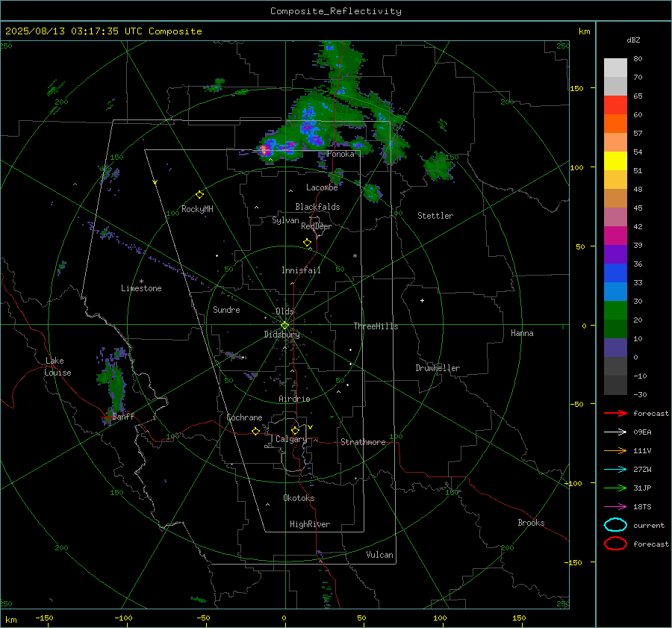Click the Airdrie city label
Image resolution: width=672 pixels, height=628 pixels.
[294, 399]
